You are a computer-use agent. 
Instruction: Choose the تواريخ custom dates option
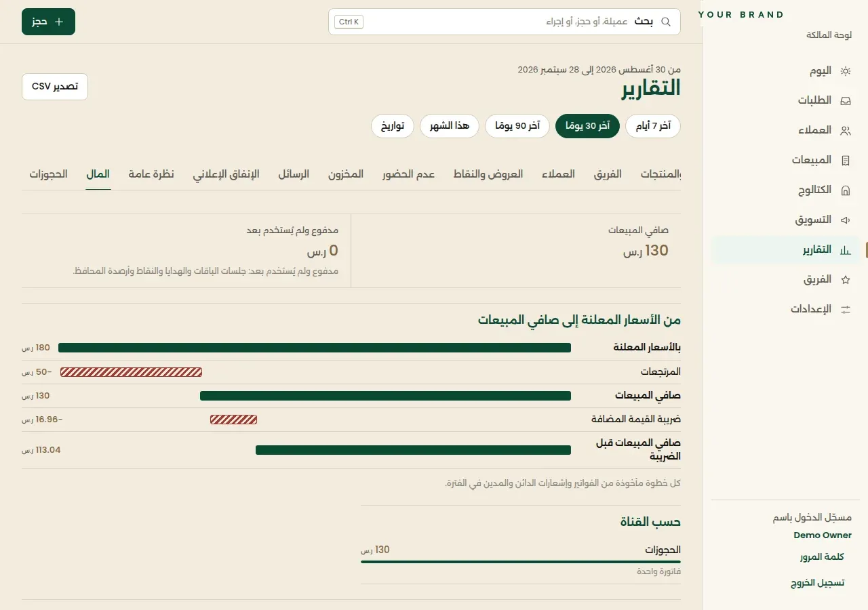(x=393, y=126)
